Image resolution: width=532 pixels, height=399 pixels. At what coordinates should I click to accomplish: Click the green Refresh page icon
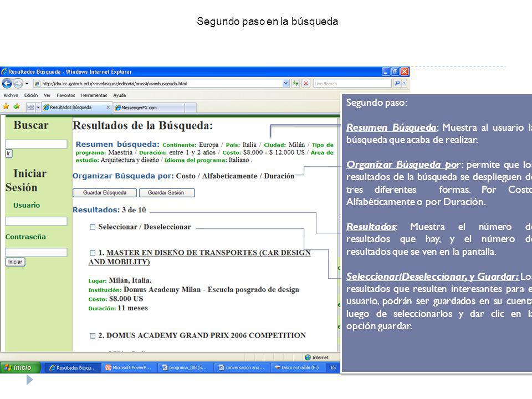coord(295,84)
